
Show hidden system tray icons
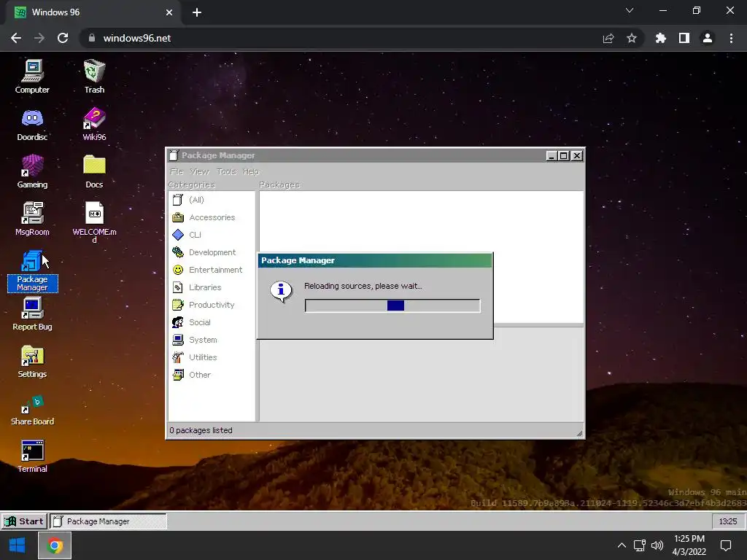click(x=622, y=545)
